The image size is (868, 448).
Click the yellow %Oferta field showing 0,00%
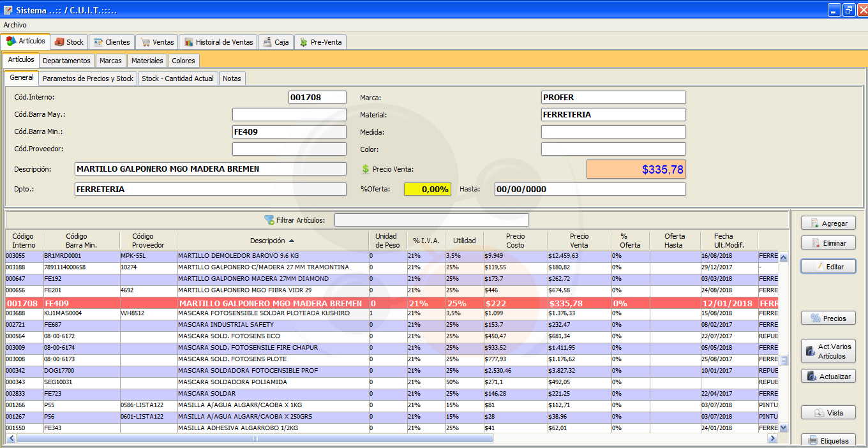coord(428,190)
